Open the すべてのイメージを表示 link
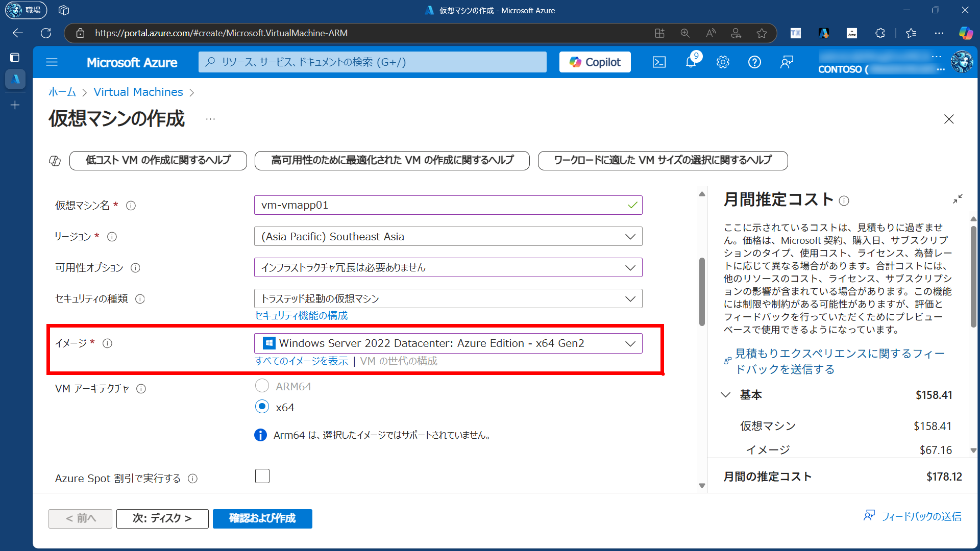 (301, 361)
